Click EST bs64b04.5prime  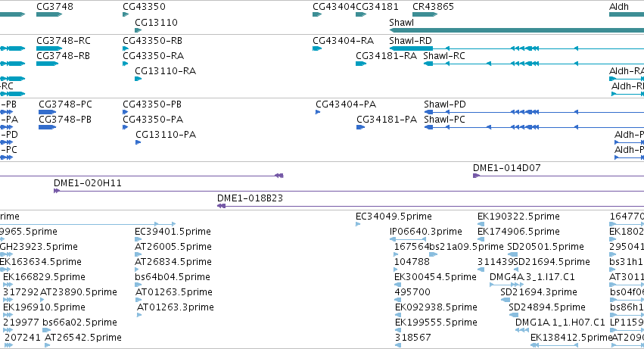[172, 278]
